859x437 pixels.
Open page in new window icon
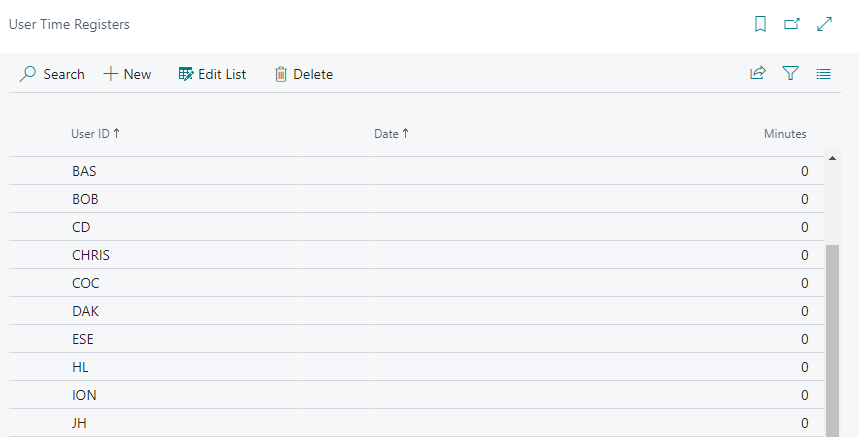[792, 24]
